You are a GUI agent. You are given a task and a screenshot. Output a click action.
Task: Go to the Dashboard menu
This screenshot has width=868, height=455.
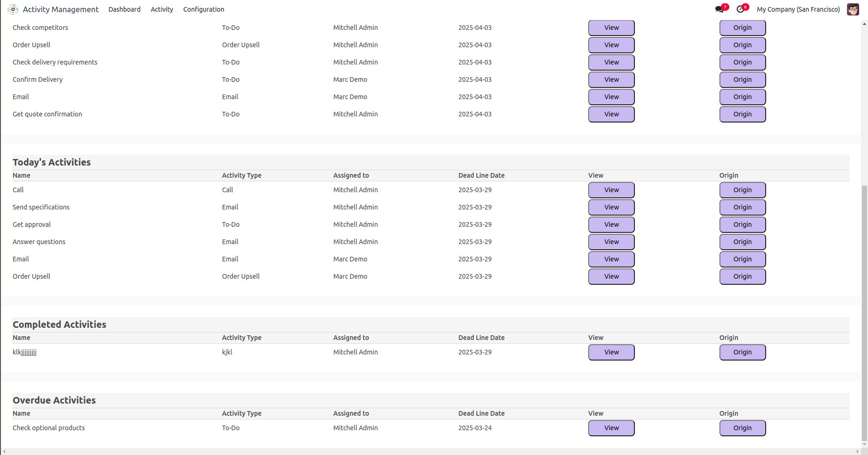pyautogui.click(x=124, y=9)
